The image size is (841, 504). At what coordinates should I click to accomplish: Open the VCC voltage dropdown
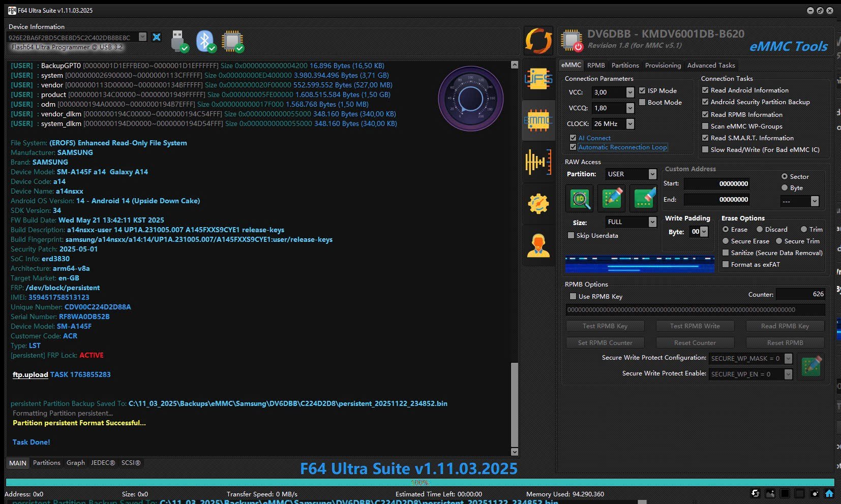(x=630, y=92)
